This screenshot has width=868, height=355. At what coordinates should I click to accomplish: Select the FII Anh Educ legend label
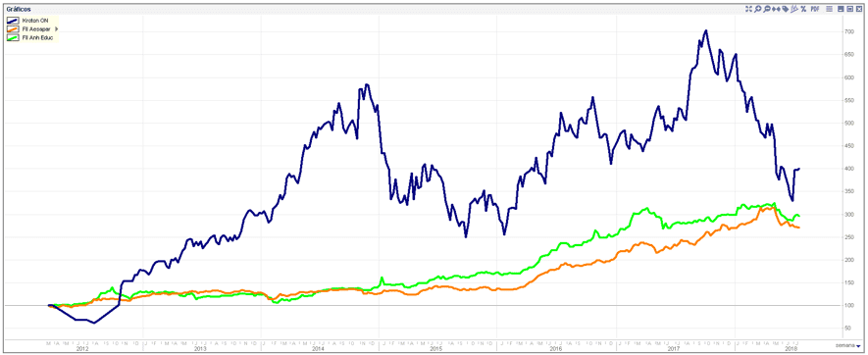[x=37, y=37]
